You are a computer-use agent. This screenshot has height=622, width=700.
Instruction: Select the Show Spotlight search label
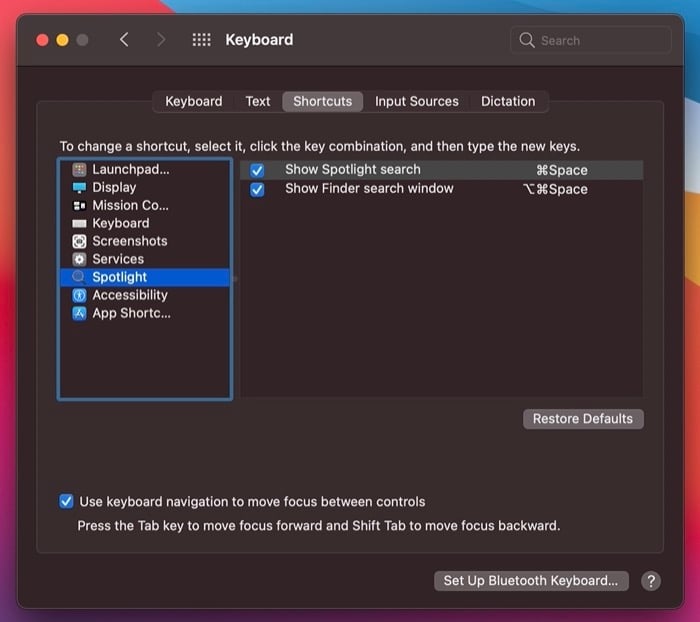353,170
